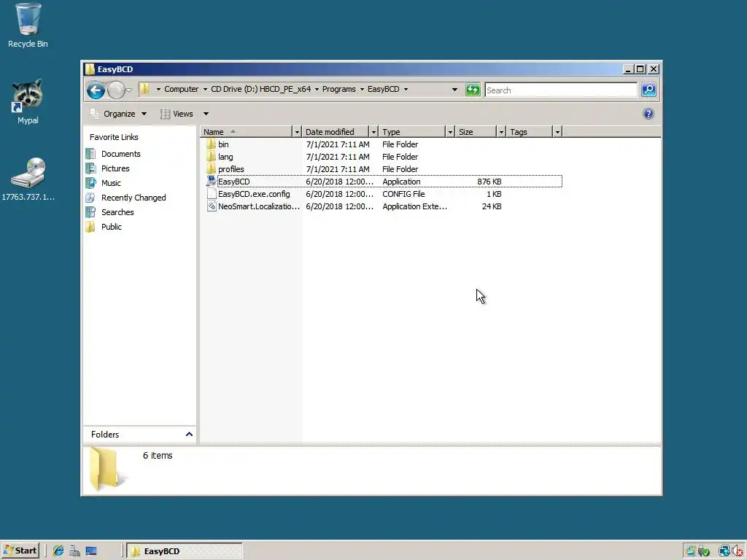The width and height of the screenshot is (747, 560).
Task: Click the Forward navigation arrow button
Action: (115, 90)
